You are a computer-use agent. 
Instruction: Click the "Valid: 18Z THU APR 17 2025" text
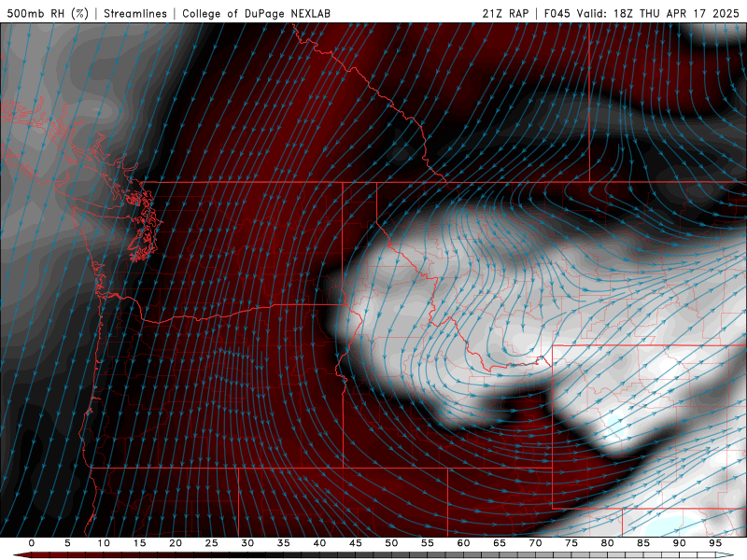coord(658,13)
